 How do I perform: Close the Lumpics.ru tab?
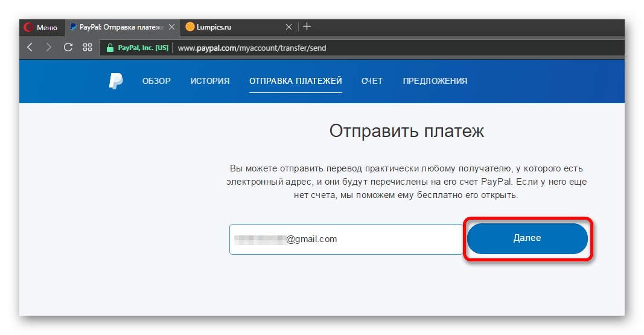pos(289,27)
